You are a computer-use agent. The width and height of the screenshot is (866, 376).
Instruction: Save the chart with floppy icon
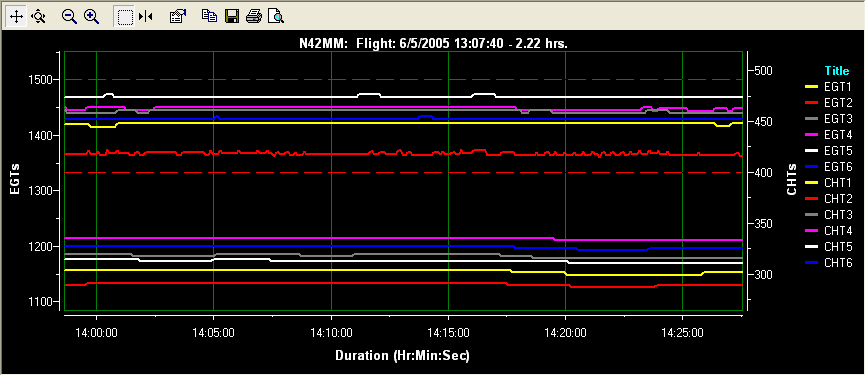point(231,17)
